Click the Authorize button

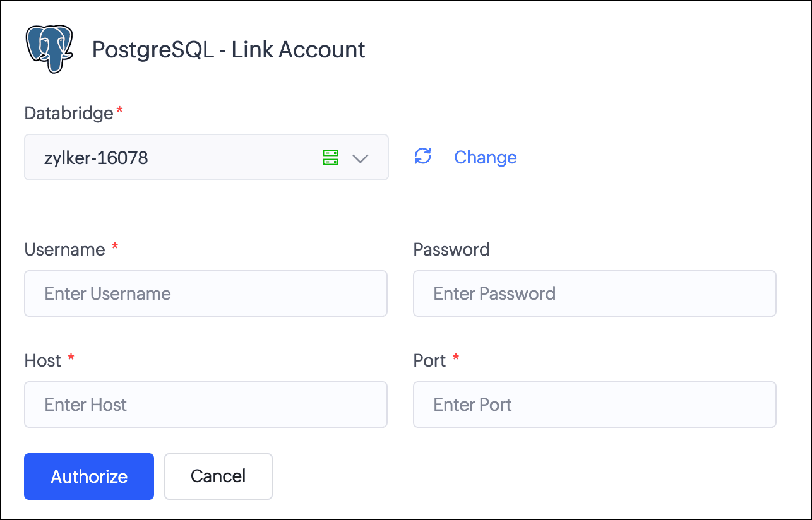tap(89, 476)
